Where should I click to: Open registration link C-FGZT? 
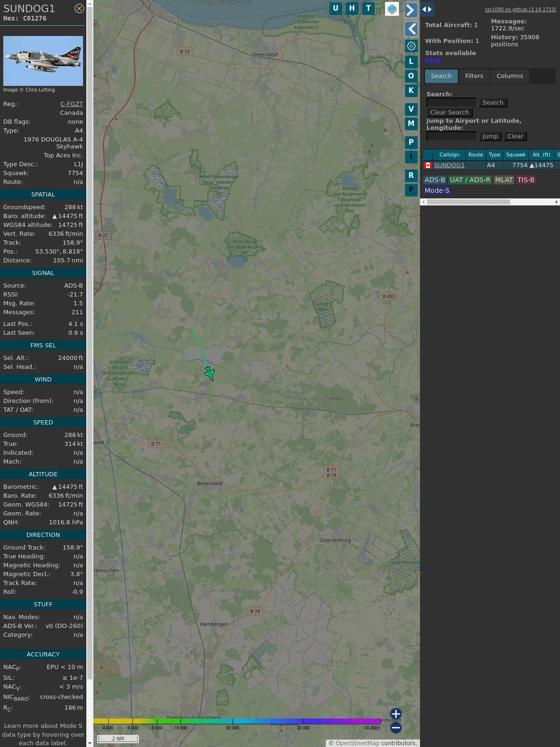tap(71, 104)
